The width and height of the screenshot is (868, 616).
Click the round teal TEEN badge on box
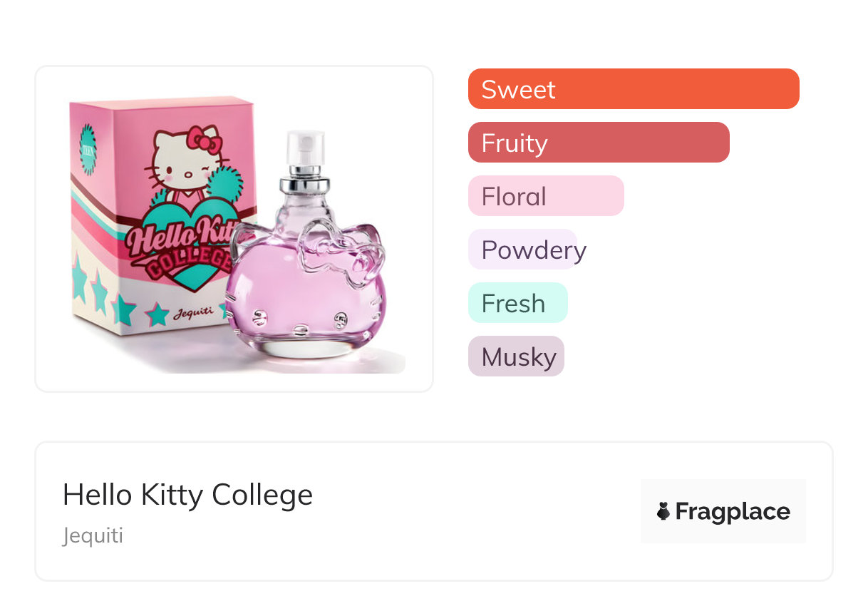coord(88,150)
